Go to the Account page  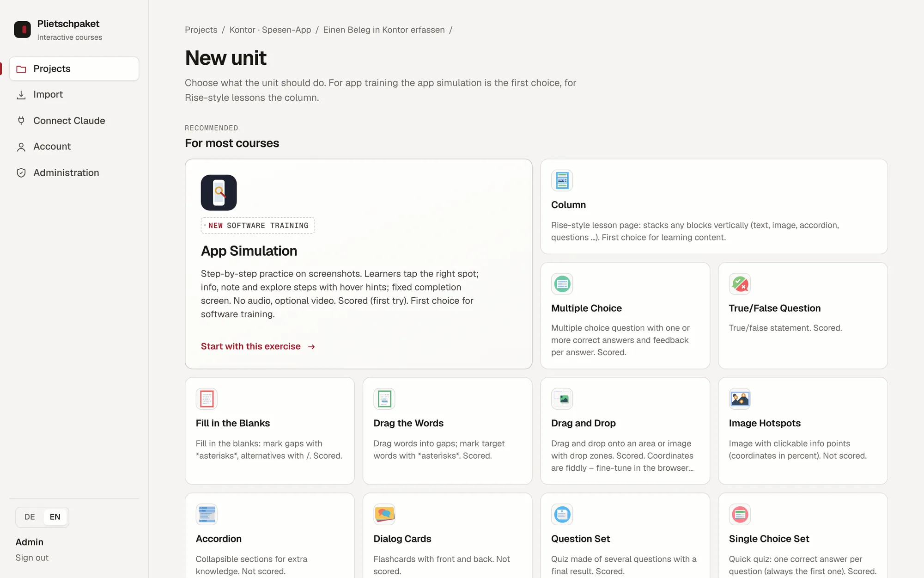click(x=74, y=147)
